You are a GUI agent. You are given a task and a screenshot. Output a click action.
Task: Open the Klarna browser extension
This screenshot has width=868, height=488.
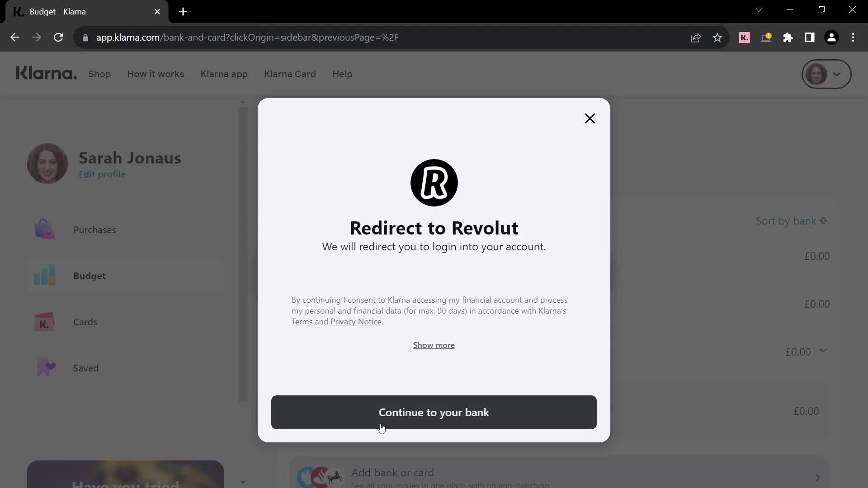pyautogui.click(x=744, y=38)
